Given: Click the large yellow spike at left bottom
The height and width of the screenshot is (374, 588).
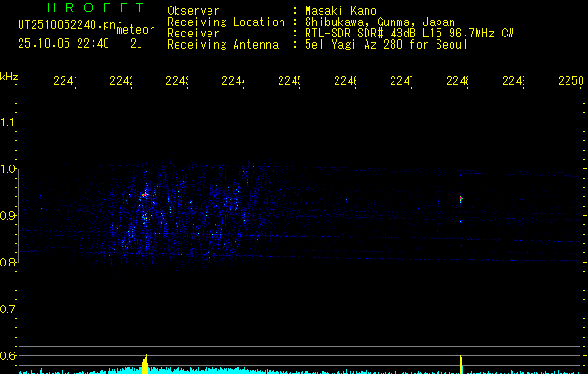Looking at the screenshot, I should click(x=145, y=364).
